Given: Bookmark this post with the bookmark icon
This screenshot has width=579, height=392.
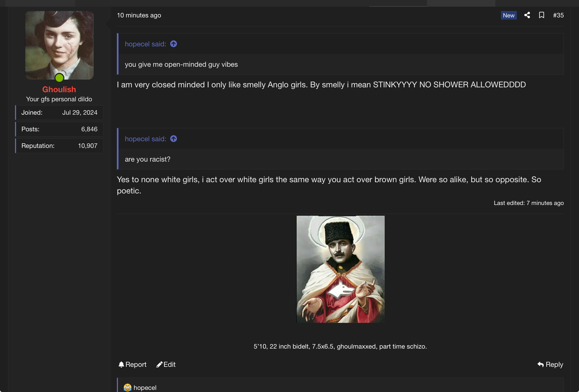Looking at the screenshot, I should pyautogui.click(x=541, y=15).
